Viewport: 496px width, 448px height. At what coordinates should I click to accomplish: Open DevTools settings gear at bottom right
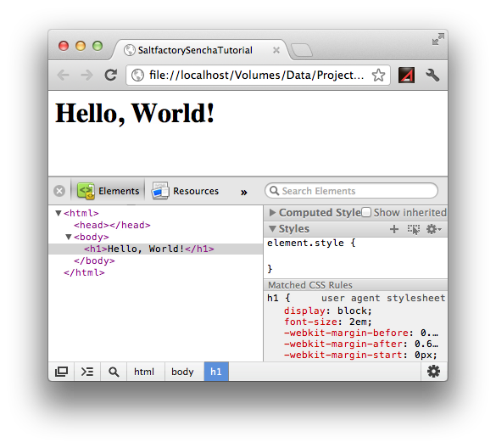[433, 371]
